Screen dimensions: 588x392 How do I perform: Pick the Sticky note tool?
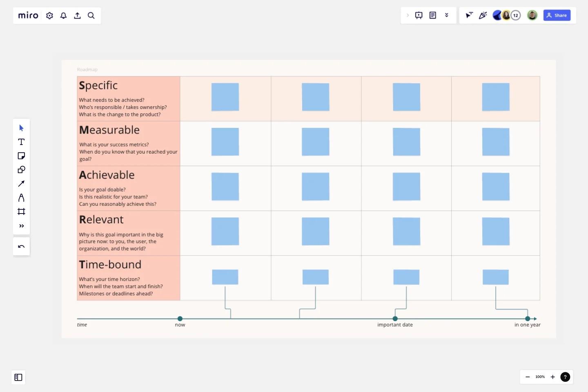[x=21, y=156]
